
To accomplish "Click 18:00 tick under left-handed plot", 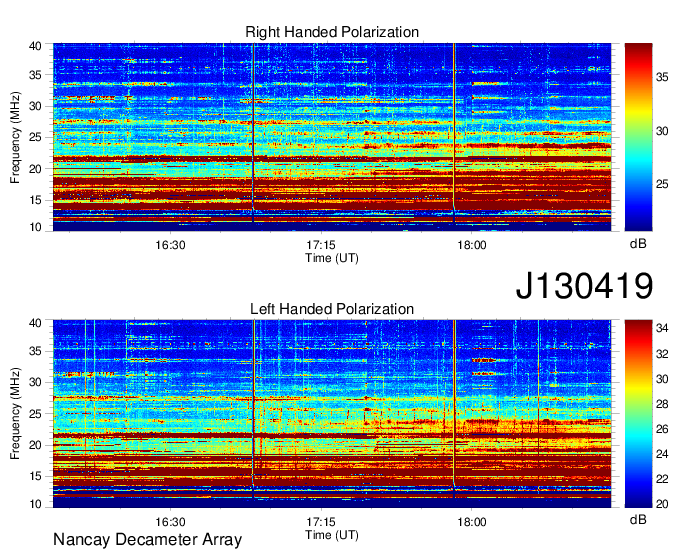I will (472, 522).
